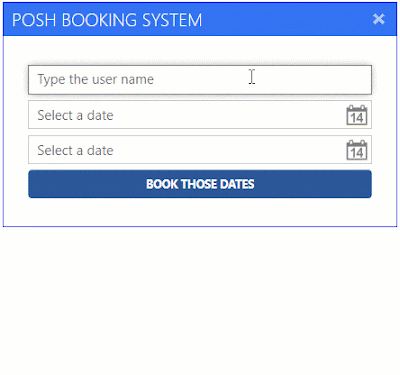Show date popup using lower calendar icon
This screenshot has width=400, height=375.
pyautogui.click(x=357, y=150)
